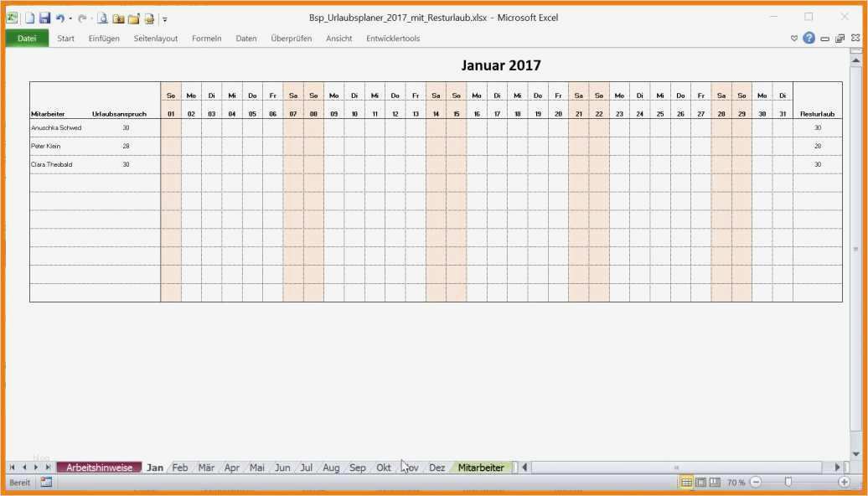Open print preview from quick access toolbar
Viewport: 868px width, 496px height.
[x=102, y=18]
